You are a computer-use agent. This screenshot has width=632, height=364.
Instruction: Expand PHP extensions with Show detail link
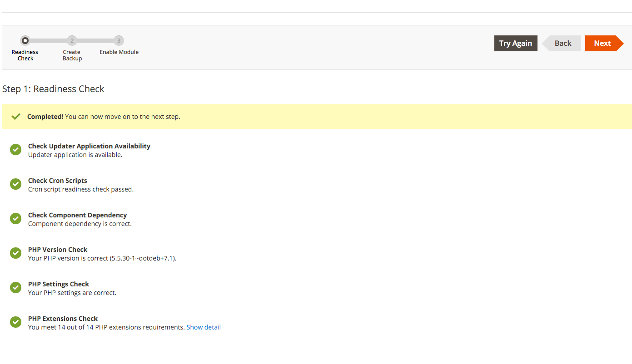(204, 327)
